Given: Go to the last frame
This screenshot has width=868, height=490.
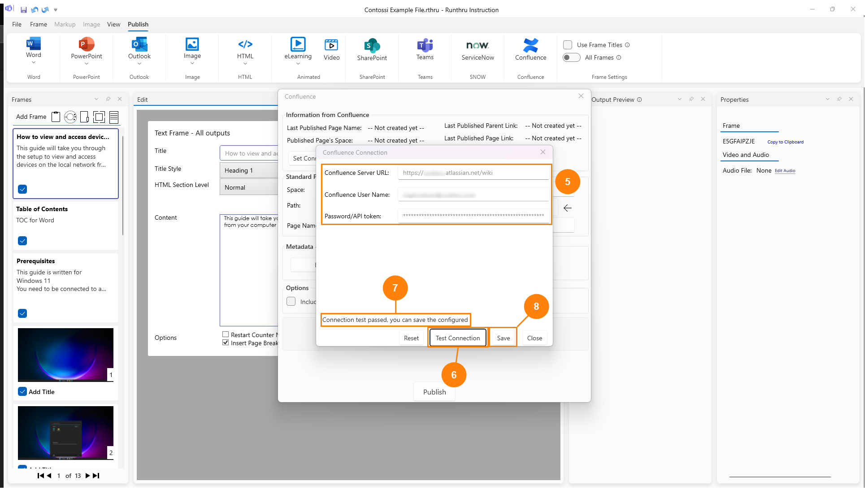Looking at the screenshot, I should pos(96,476).
